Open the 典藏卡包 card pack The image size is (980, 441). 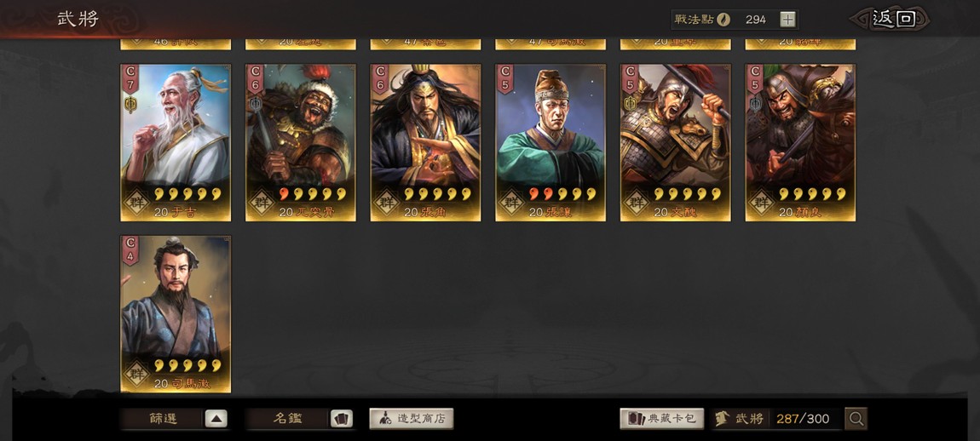click(662, 419)
